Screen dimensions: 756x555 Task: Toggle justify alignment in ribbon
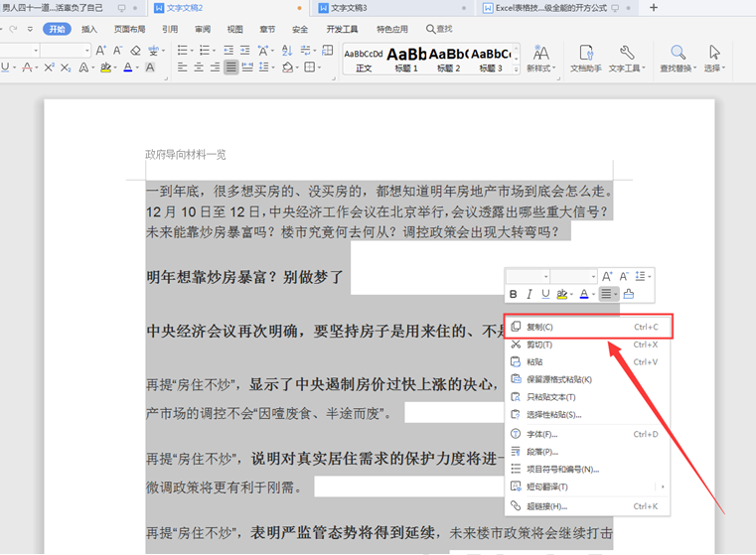pyautogui.click(x=231, y=68)
